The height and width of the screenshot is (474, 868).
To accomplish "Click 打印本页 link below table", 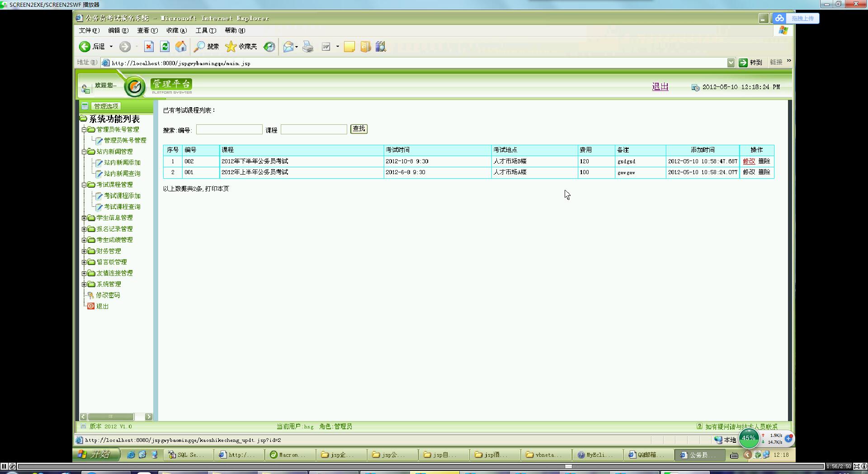I will tap(217, 189).
